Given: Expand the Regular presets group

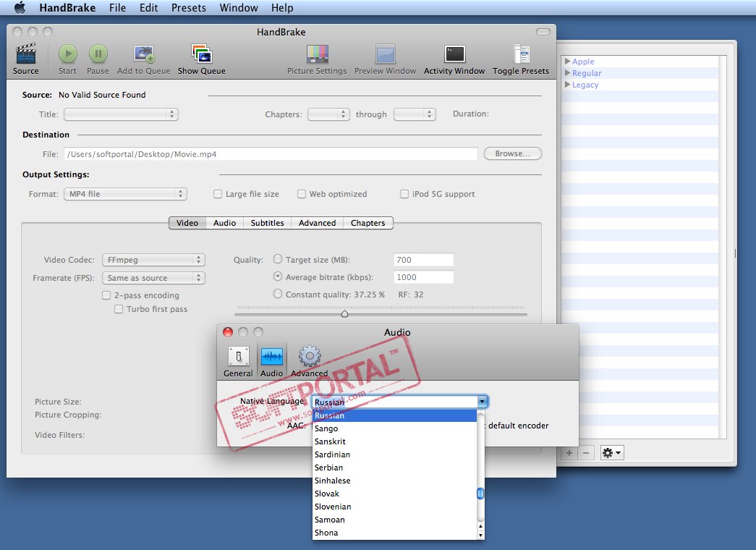Looking at the screenshot, I should point(567,73).
